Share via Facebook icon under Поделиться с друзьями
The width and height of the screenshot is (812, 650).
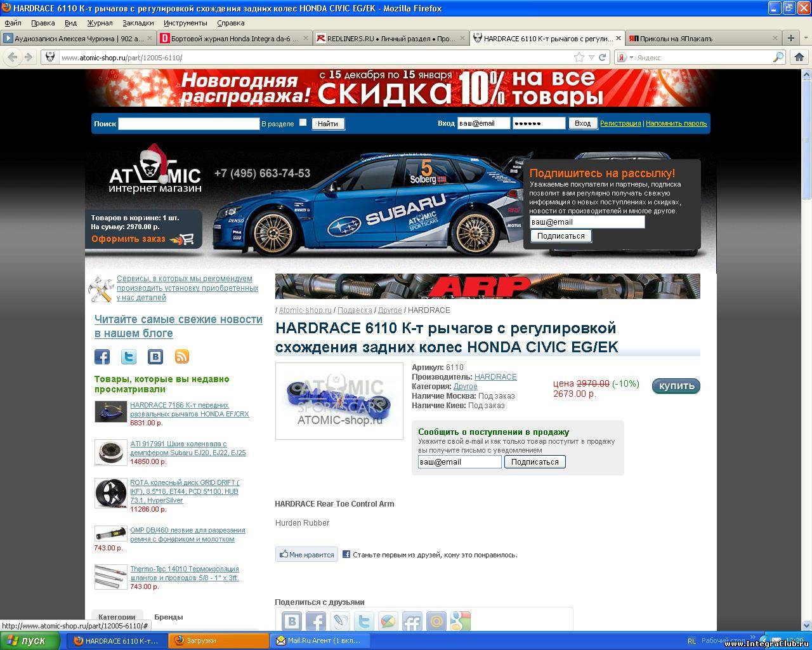316,621
